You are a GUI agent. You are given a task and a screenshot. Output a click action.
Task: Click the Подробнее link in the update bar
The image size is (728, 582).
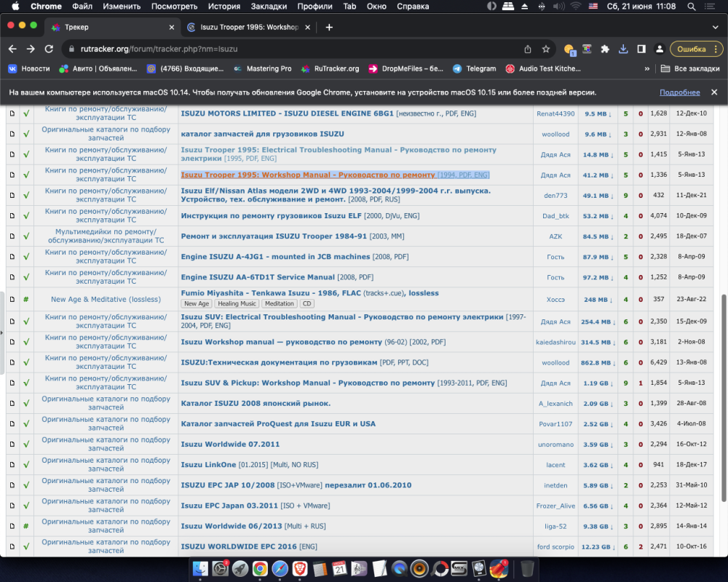pos(680,92)
